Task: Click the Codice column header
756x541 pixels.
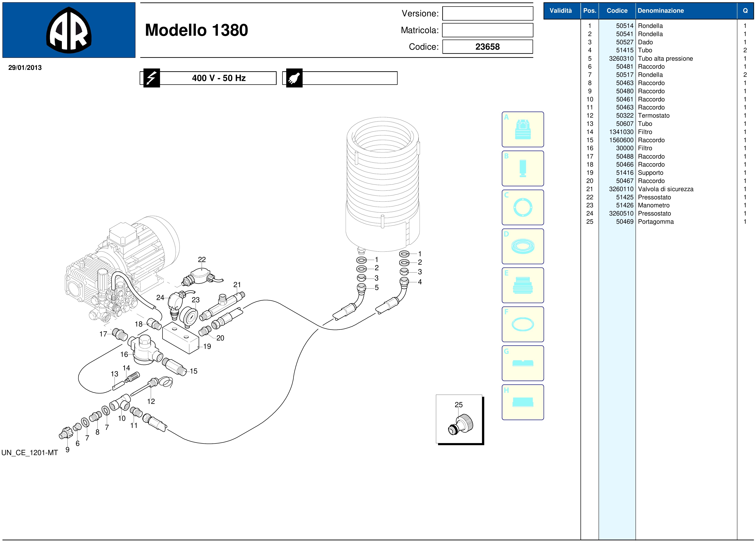Action: click(617, 11)
